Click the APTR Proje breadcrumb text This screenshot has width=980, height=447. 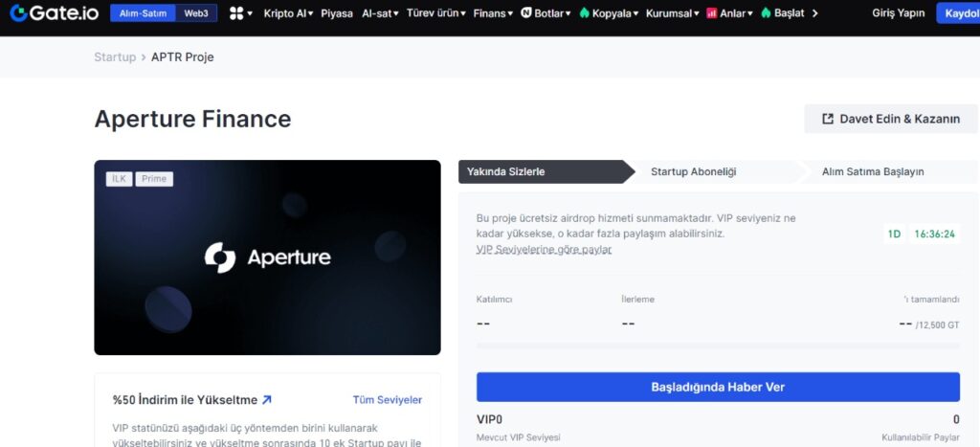click(183, 56)
